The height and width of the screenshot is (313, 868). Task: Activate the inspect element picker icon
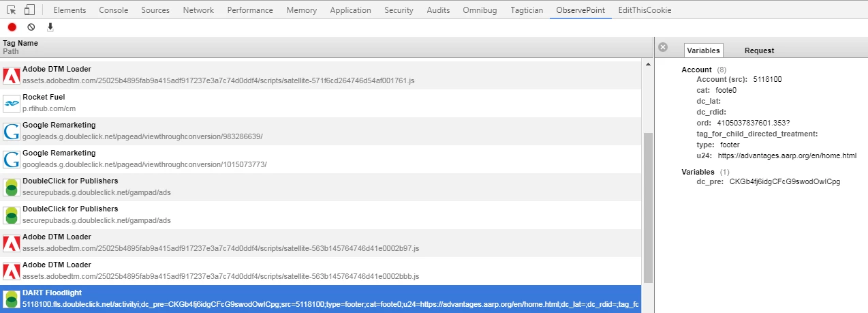click(x=12, y=10)
